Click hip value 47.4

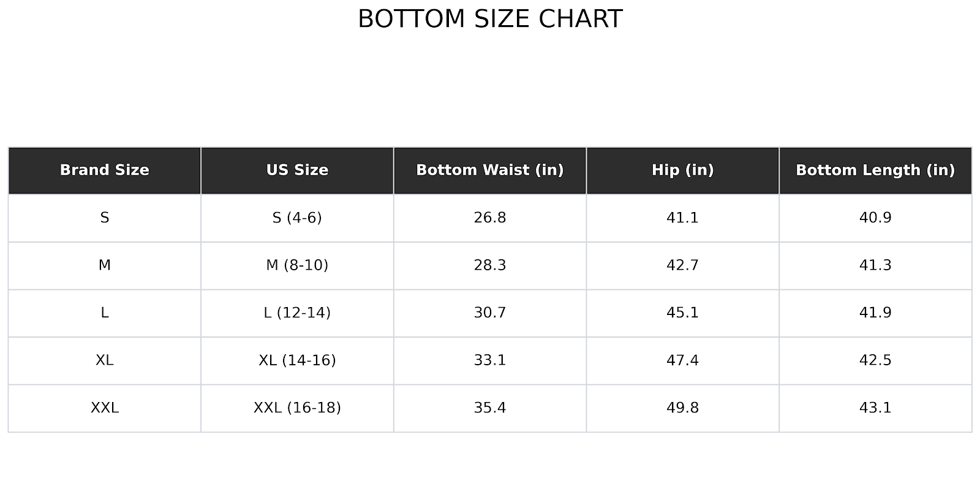682,360
